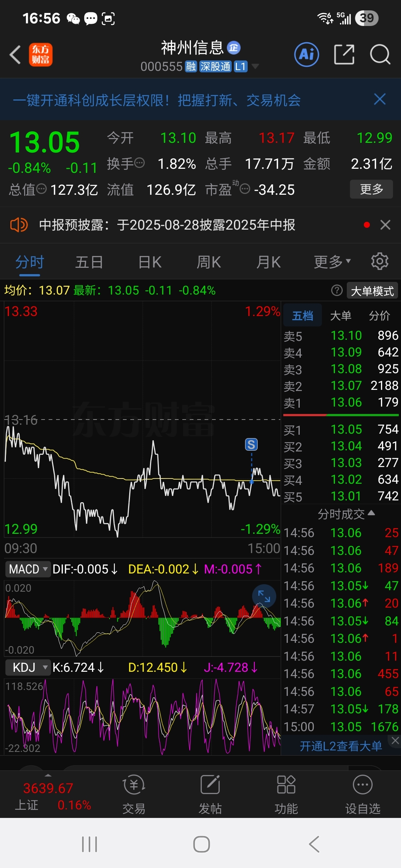
Task: Expand the 更多 chart period dropdown
Action: pos(332,262)
